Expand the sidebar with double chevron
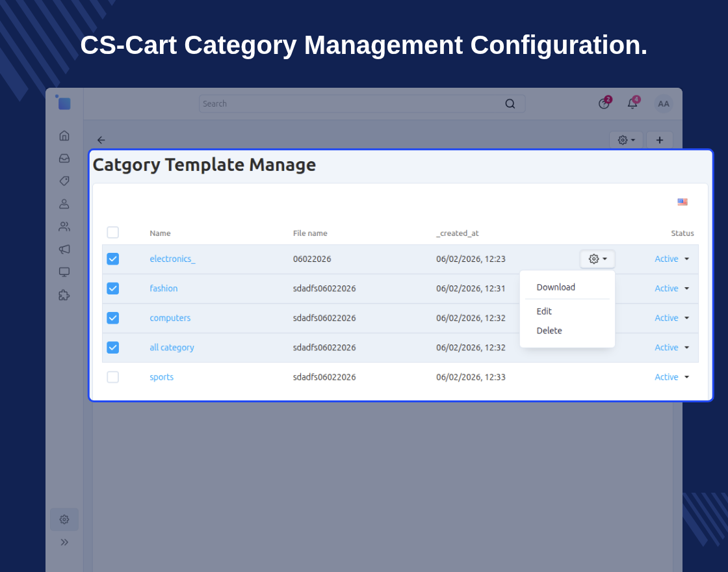The height and width of the screenshot is (572, 728). (x=64, y=542)
